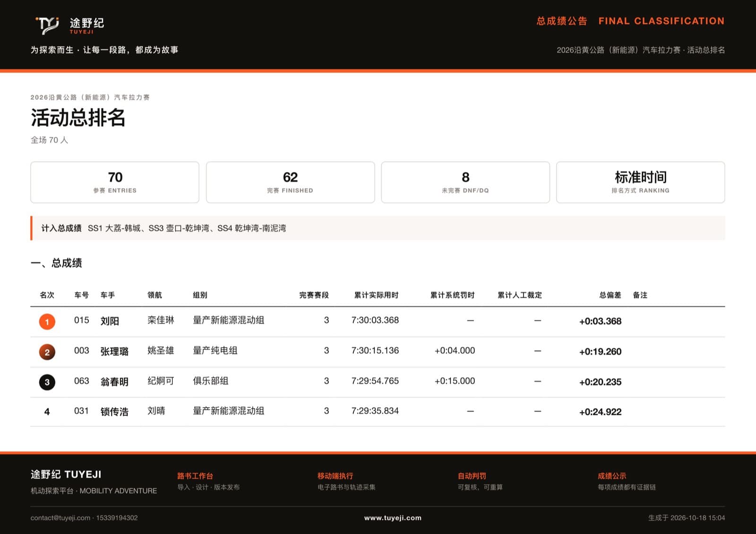Click the 名次 column header
The width and height of the screenshot is (756, 534).
(x=47, y=295)
